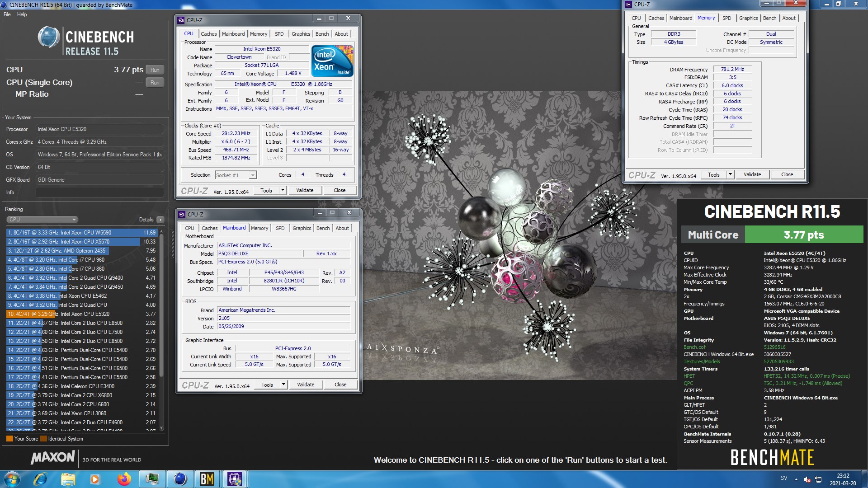Screen dimensions: 868x488
Task: Click Core Speed value 2812.23 MHz
Action: (236, 134)
